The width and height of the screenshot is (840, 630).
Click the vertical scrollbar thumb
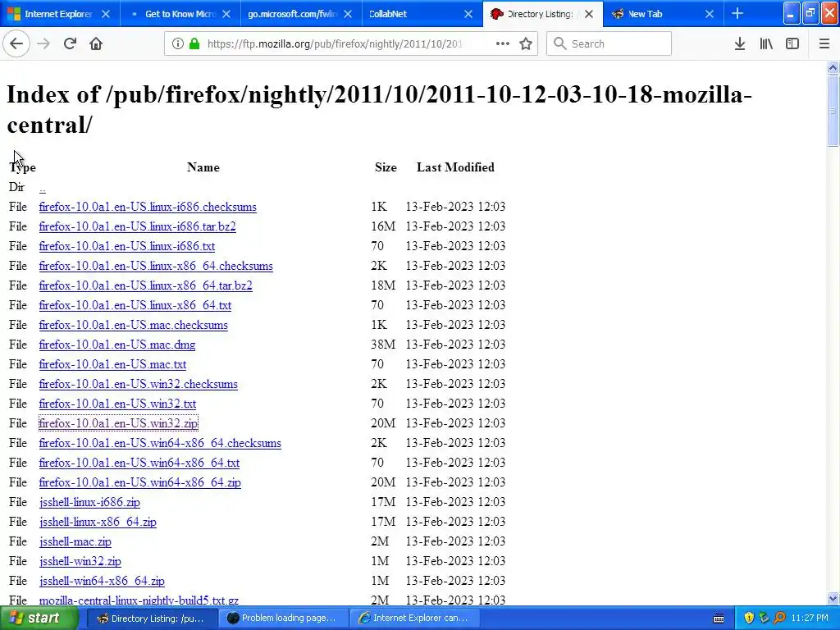[x=833, y=111]
